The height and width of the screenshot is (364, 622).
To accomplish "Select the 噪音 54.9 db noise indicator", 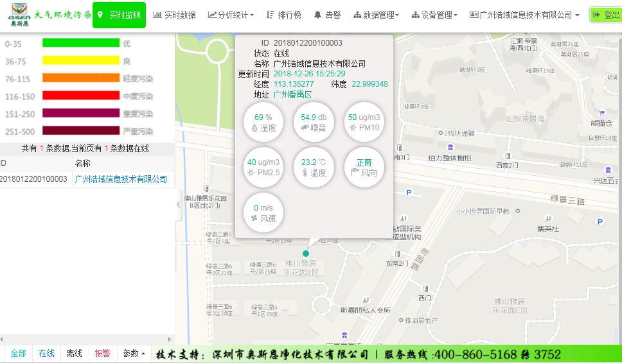I will coord(314,122).
